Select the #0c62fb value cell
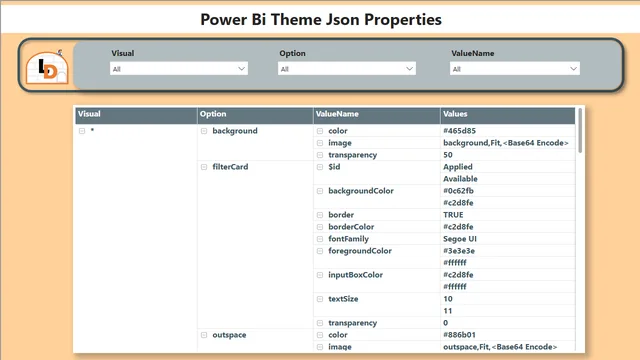 508,191
